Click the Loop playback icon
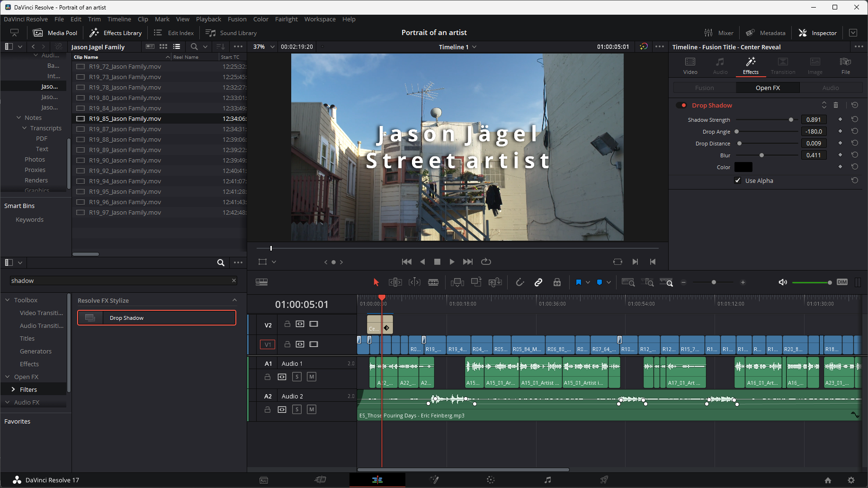 tap(486, 262)
